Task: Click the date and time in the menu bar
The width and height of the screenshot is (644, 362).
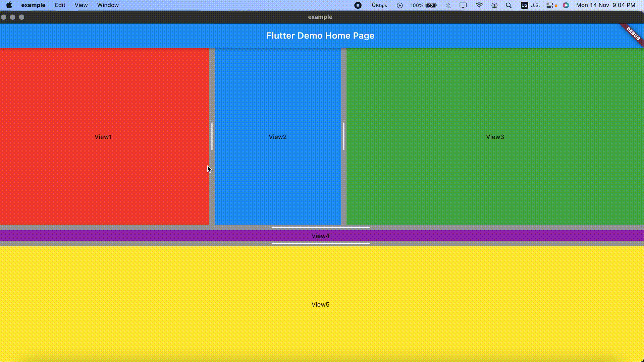Action: [x=605, y=5]
